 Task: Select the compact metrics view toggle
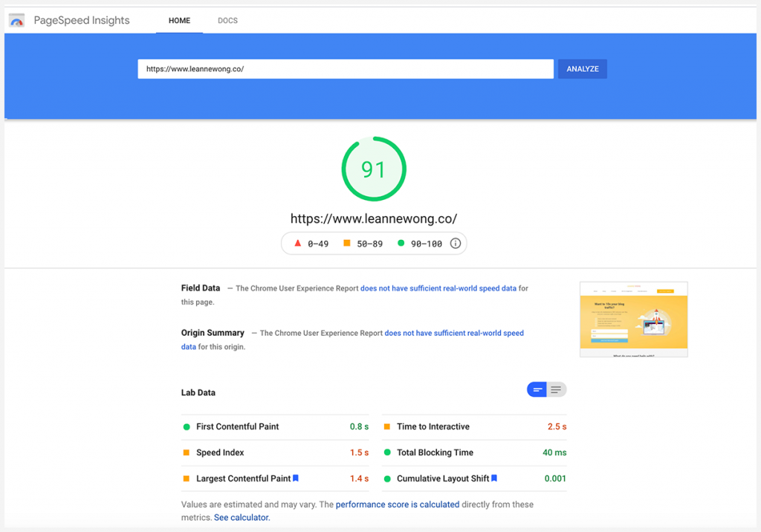coord(537,389)
